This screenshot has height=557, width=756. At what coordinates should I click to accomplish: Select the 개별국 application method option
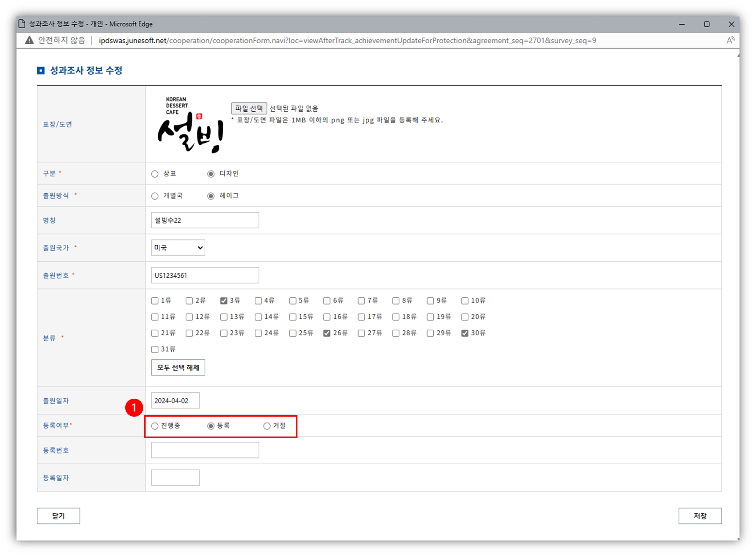pos(155,196)
